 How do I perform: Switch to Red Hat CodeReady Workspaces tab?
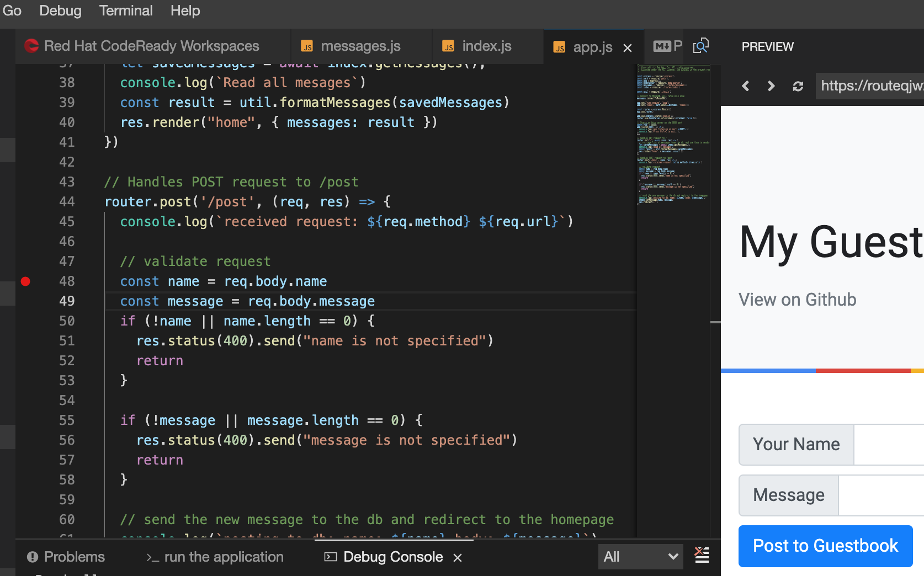pyautogui.click(x=152, y=46)
